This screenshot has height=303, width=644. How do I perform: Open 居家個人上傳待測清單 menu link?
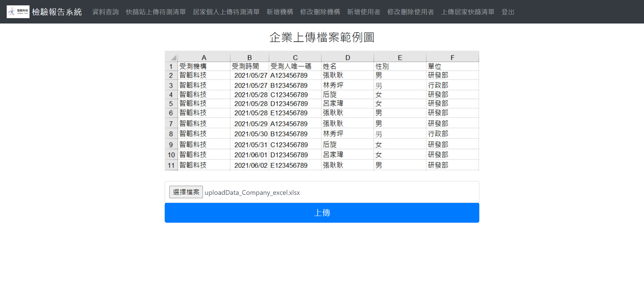226,12
